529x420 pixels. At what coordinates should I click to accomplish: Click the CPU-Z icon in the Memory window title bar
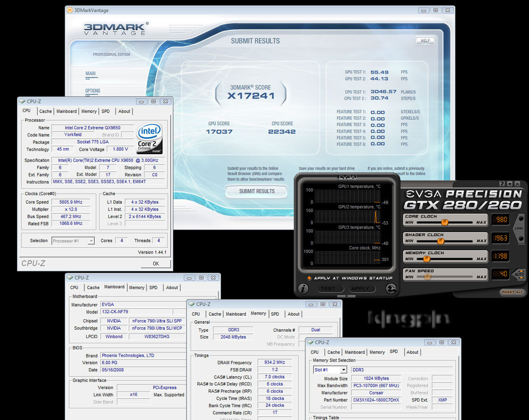pos(191,304)
